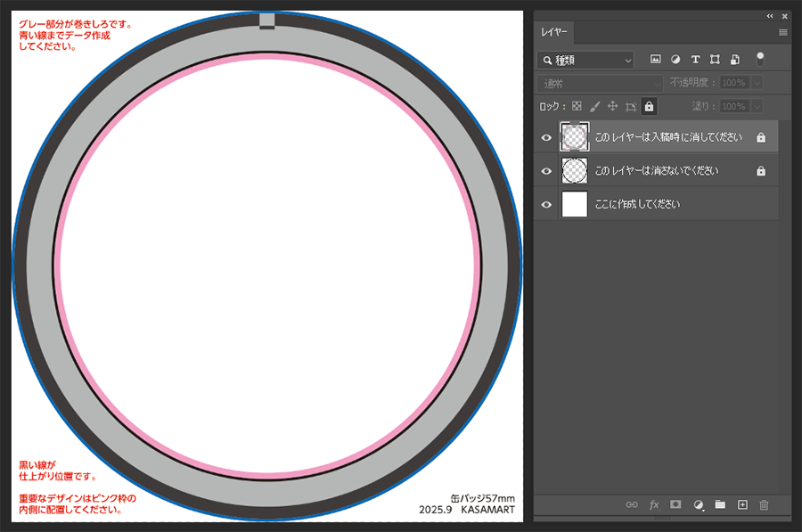Toggle visibility of ここに作成してください layer
The width and height of the screenshot is (802, 532).
click(x=546, y=204)
